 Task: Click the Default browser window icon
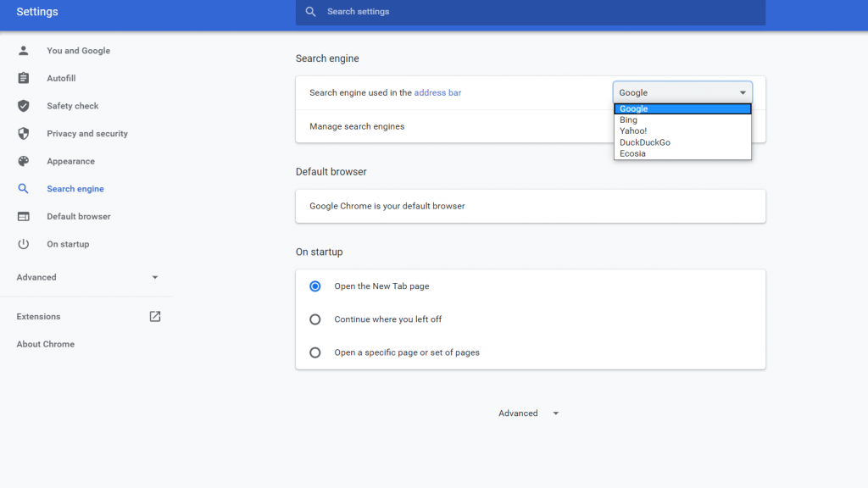coord(24,216)
